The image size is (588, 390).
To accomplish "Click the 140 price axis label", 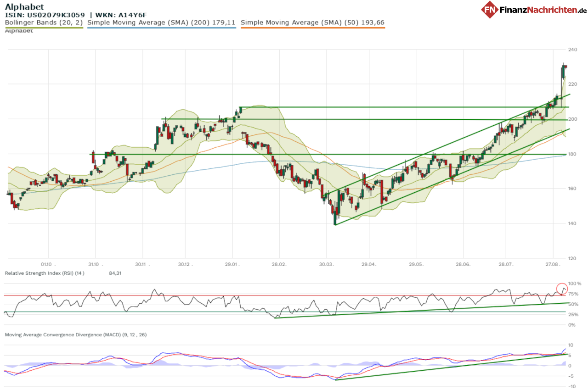I will pos(572,223).
